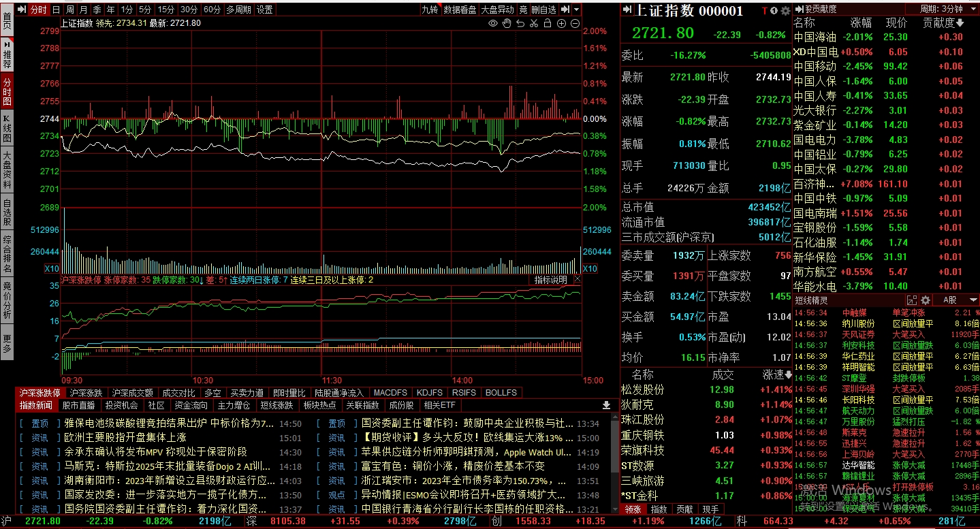The image size is (980, 529).
Task: Select the 分时 intraday chart tab
Action: [39, 10]
